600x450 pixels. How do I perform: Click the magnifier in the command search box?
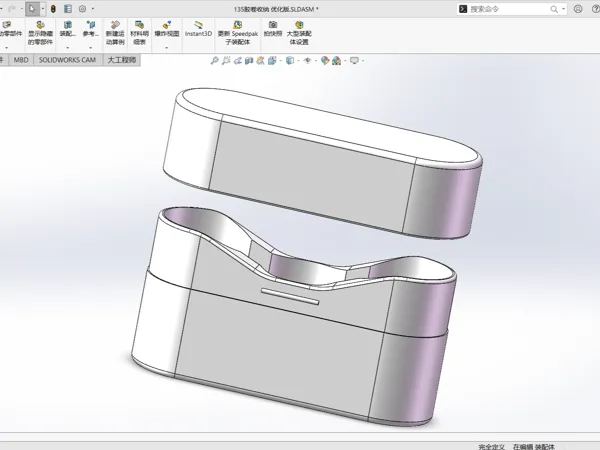554,9
